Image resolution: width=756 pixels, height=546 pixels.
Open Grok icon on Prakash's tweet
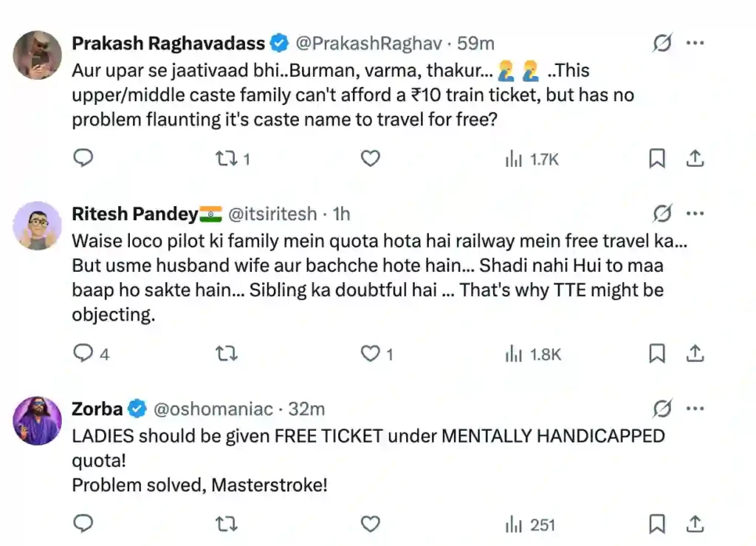(662, 44)
